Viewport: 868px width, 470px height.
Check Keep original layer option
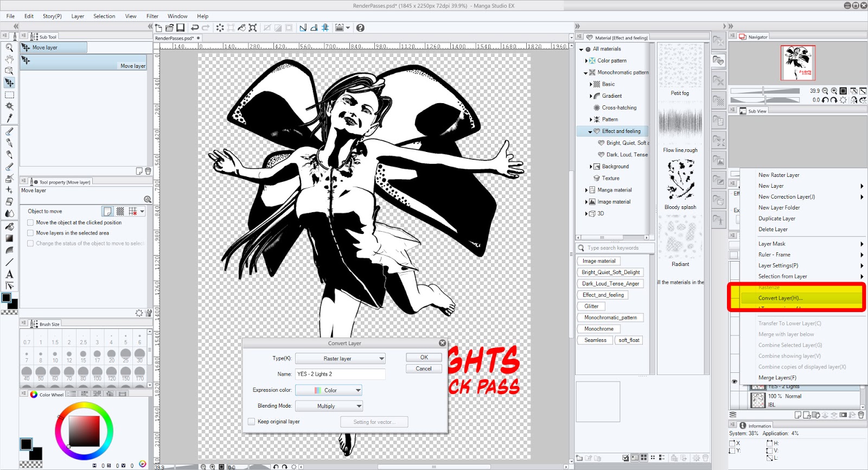tap(251, 422)
